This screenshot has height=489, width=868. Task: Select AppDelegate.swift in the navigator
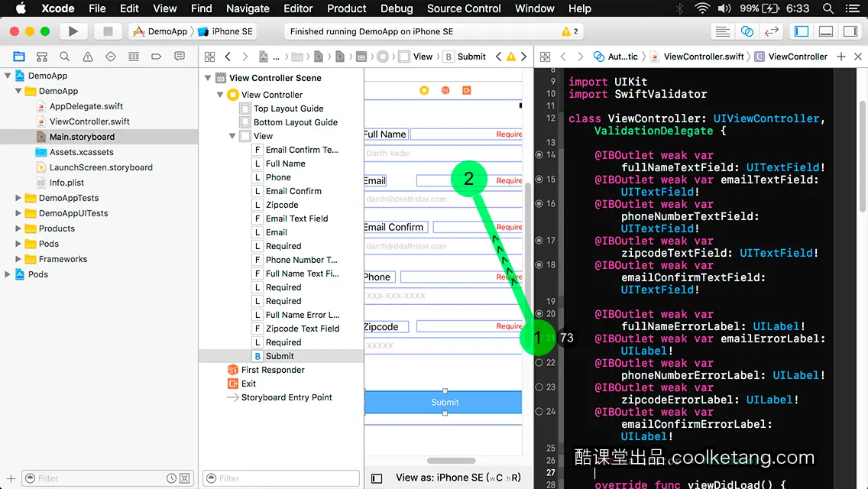pyautogui.click(x=86, y=106)
